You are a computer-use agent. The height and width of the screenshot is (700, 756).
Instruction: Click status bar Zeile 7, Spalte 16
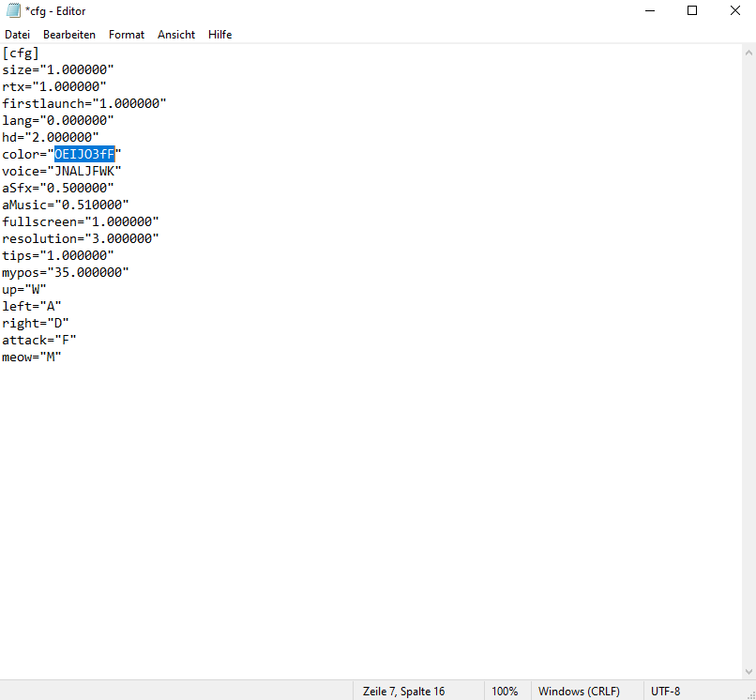coord(403,692)
